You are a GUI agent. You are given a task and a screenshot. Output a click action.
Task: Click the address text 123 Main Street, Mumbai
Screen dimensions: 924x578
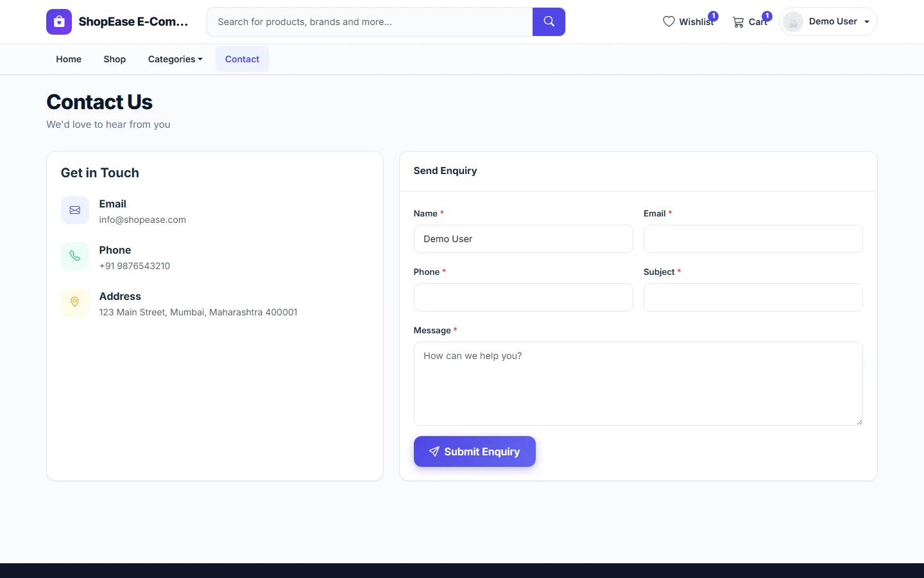coord(198,312)
